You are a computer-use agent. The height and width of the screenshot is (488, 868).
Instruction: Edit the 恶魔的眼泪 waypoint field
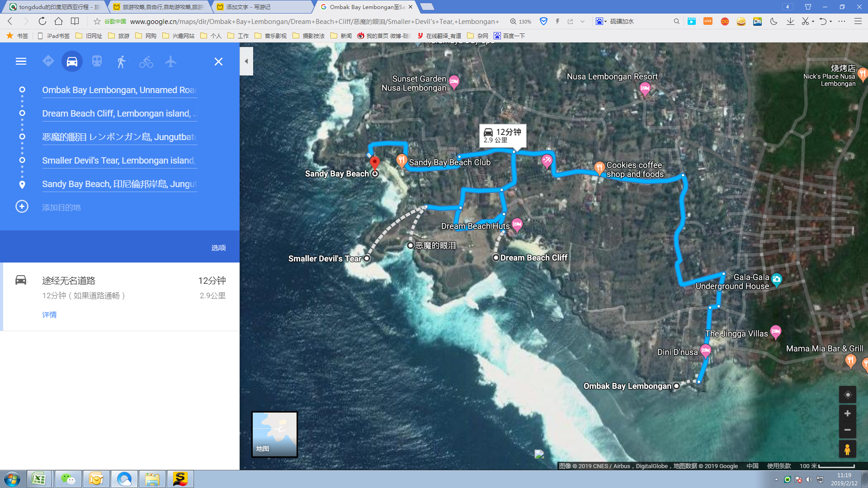tap(119, 137)
